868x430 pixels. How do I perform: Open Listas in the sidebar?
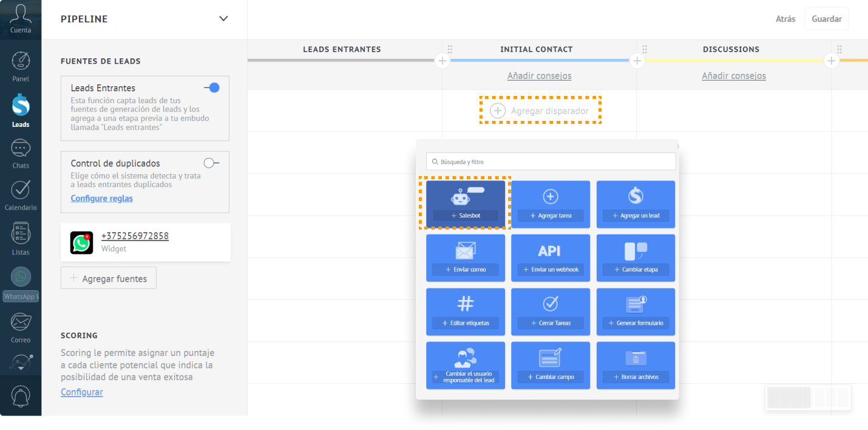(x=21, y=238)
